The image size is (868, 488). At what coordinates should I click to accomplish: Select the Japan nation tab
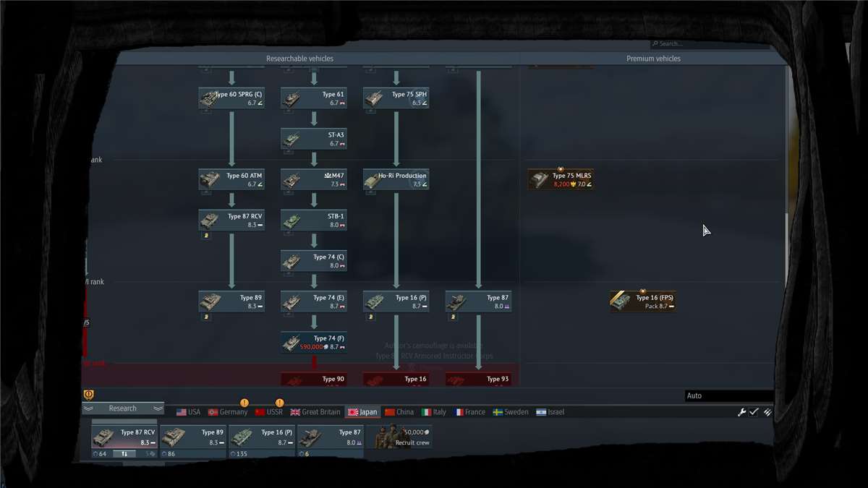click(x=362, y=412)
